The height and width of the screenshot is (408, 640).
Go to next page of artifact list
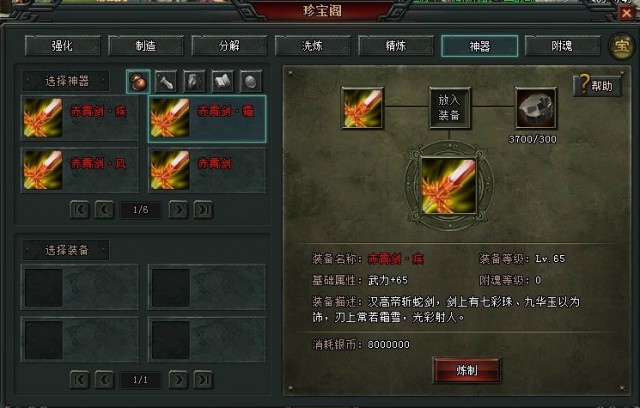[x=178, y=210]
